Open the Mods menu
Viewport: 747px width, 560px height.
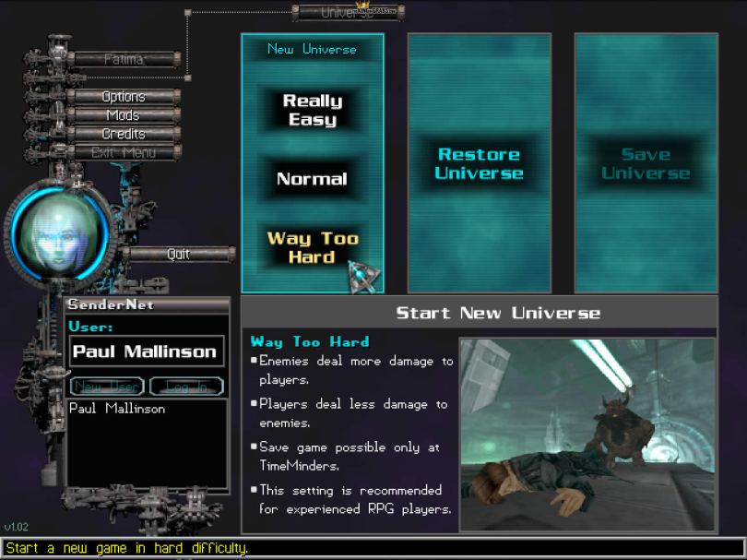tap(124, 115)
